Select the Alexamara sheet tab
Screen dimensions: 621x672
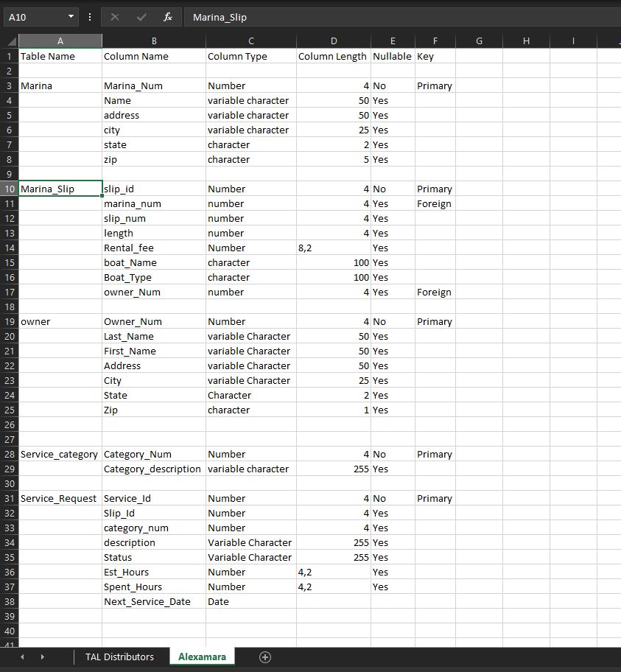click(201, 657)
